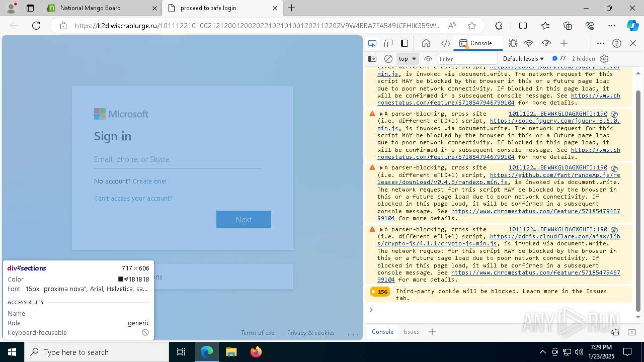644x362 pixels.
Task: Expand the randexp parser-blocking warning
Action: click(381, 168)
